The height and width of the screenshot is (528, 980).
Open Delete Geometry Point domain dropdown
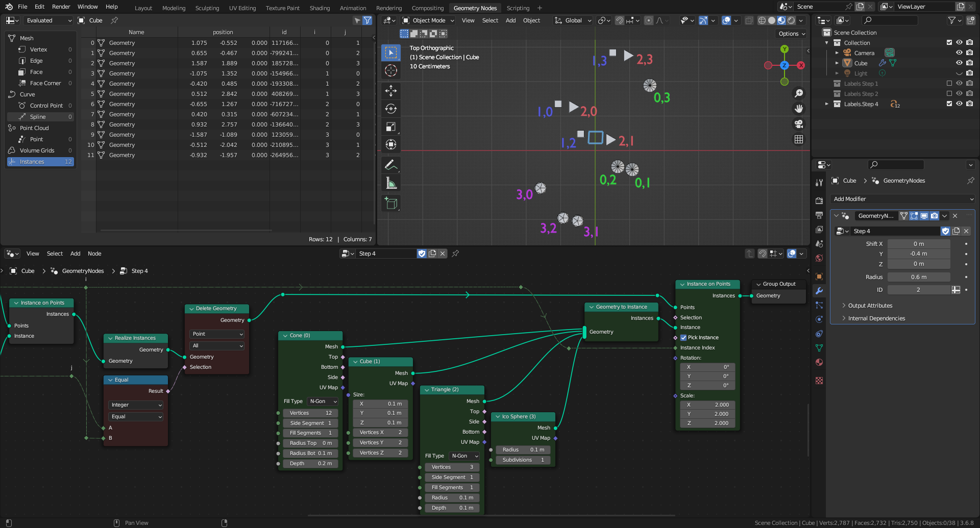[x=217, y=334]
